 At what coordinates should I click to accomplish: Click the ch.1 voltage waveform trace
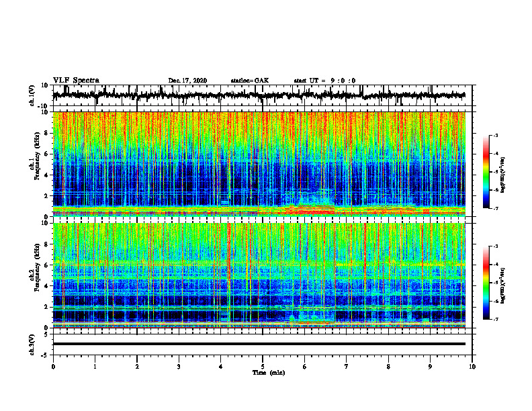tap(259, 95)
